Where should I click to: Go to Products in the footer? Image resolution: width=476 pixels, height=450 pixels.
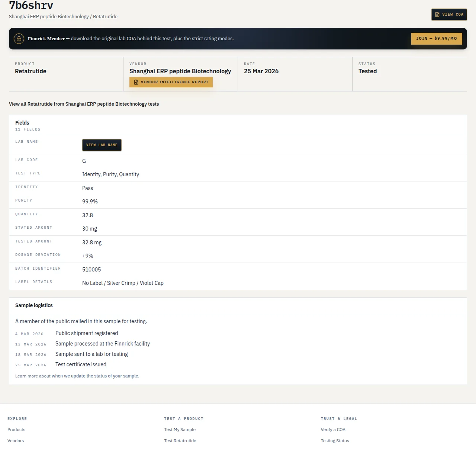point(16,430)
